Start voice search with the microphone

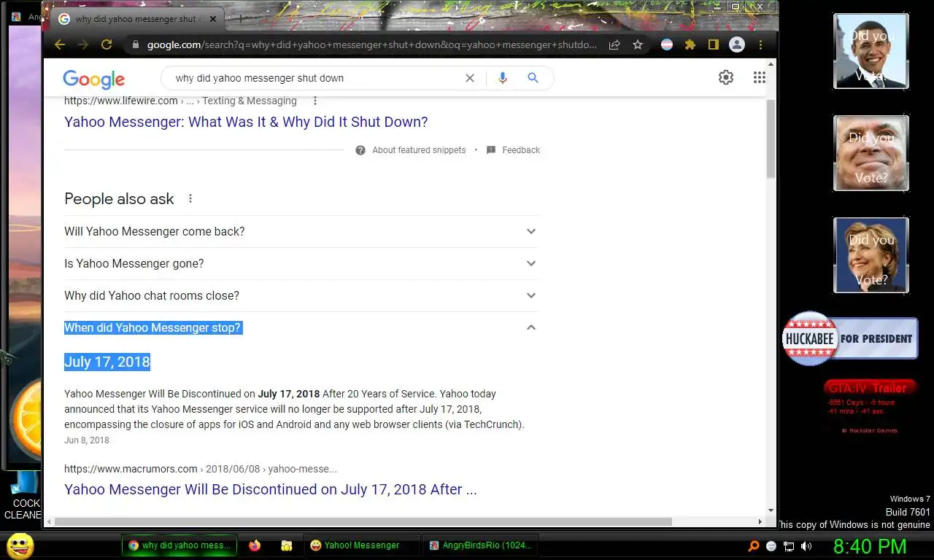tap(502, 78)
